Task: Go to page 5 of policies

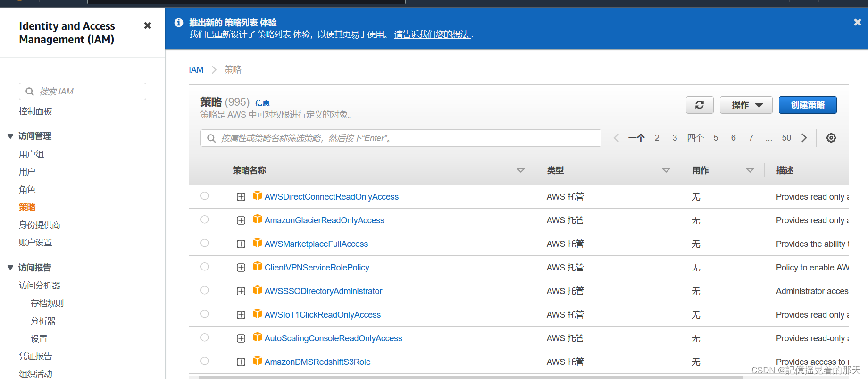Action: tap(716, 138)
